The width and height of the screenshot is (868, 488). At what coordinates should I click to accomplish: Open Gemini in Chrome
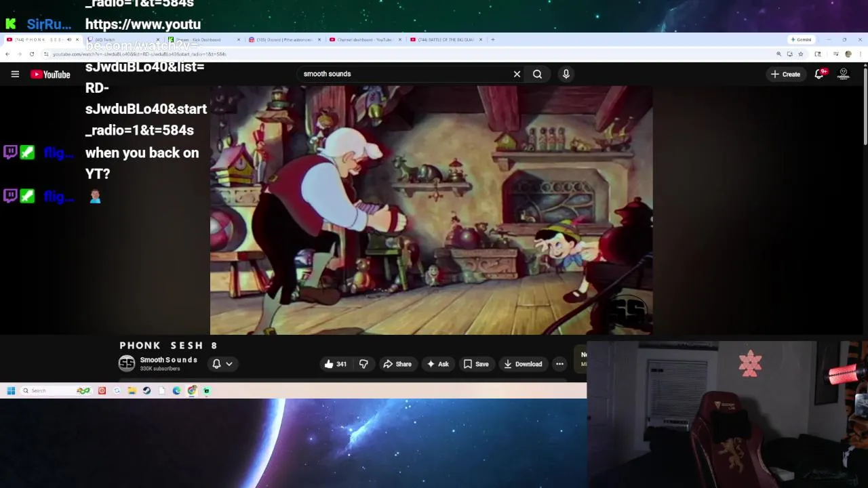pos(801,39)
